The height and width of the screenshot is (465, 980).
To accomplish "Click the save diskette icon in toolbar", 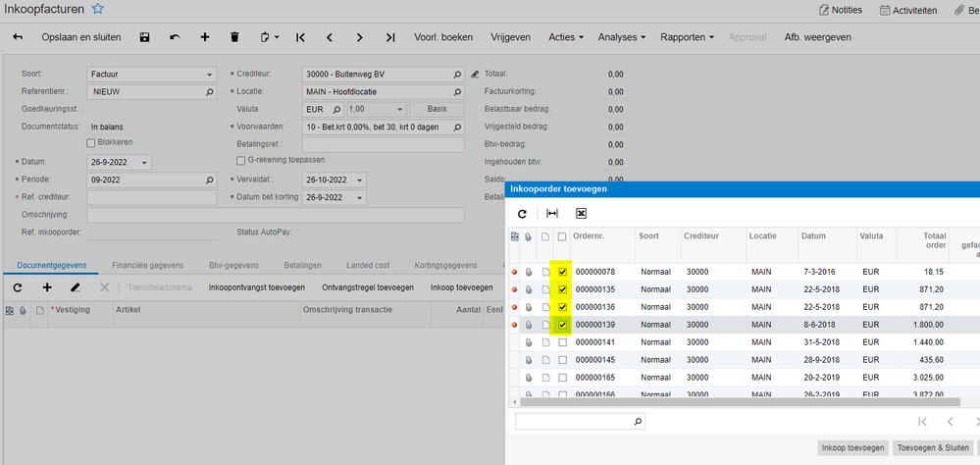I will coord(145,37).
